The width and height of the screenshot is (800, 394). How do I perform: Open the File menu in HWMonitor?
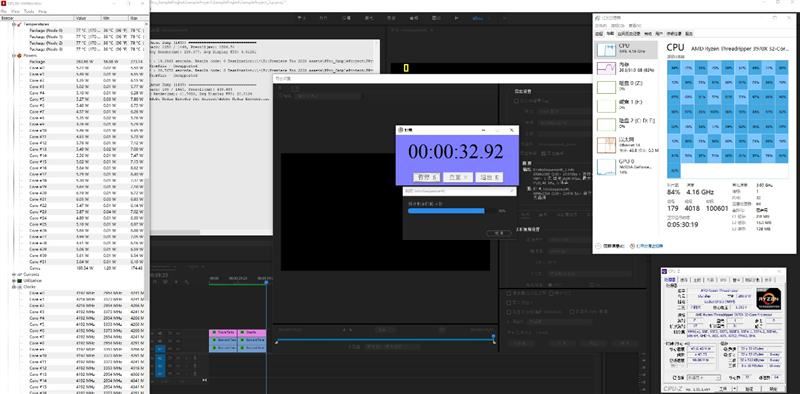tap(4, 11)
